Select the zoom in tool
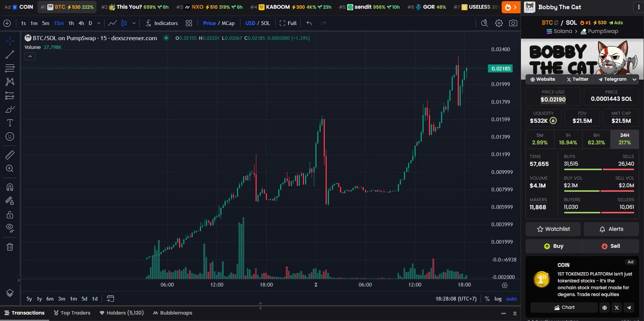The image size is (644, 321). coord(10,169)
